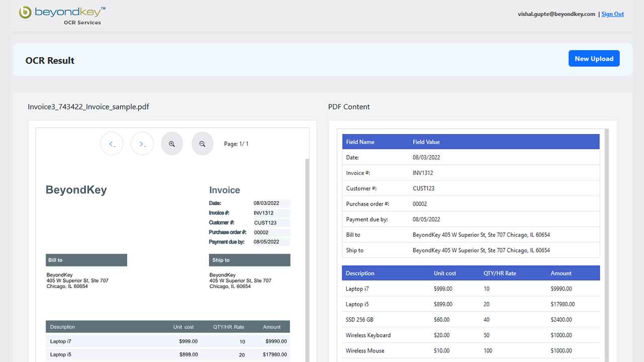Go to next PDF page arrow
This screenshot has width=644, height=362.
(x=142, y=144)
